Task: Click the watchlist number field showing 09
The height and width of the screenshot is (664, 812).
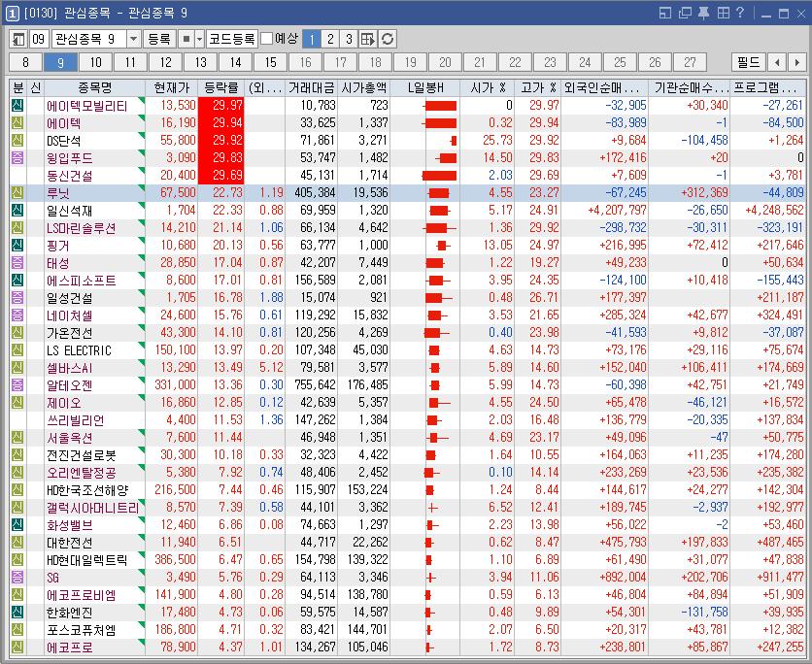Action: [x=39, y=39]
